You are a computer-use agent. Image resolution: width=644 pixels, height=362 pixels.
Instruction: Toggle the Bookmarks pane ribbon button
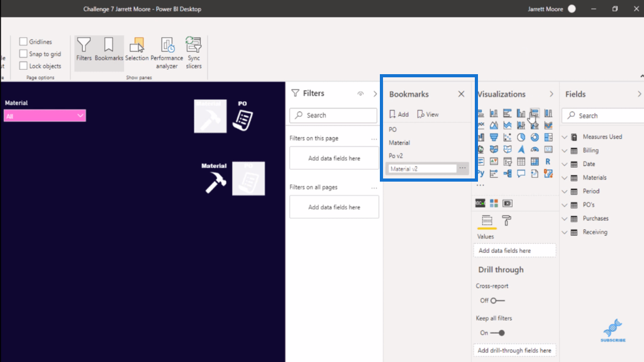tap(109, 50)
